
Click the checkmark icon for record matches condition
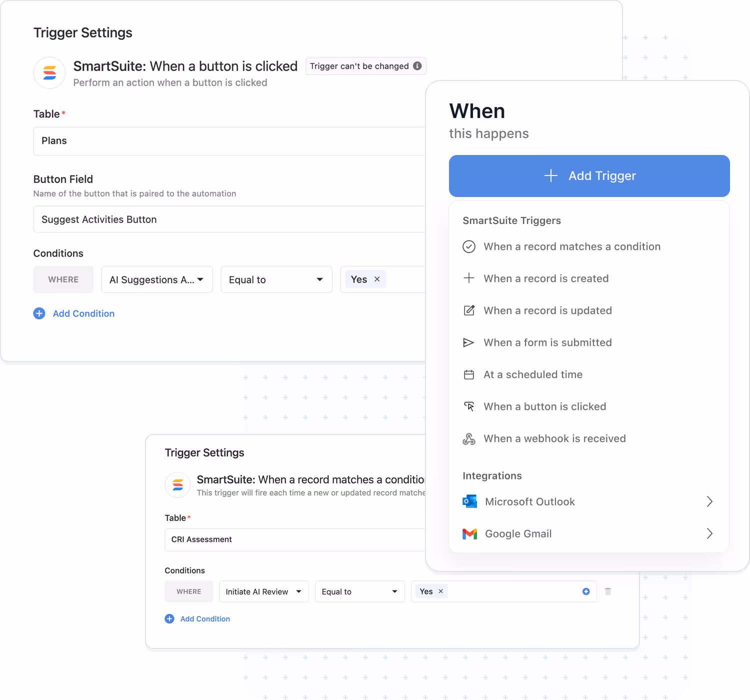[x=469, y=246]
